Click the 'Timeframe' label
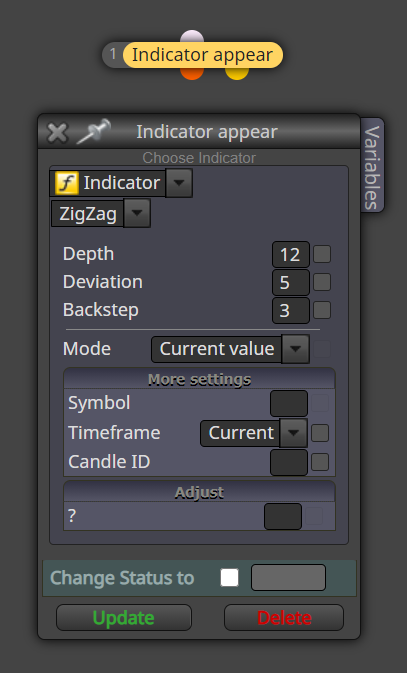This screenshot has width=407, height=673. pos(114,433)
